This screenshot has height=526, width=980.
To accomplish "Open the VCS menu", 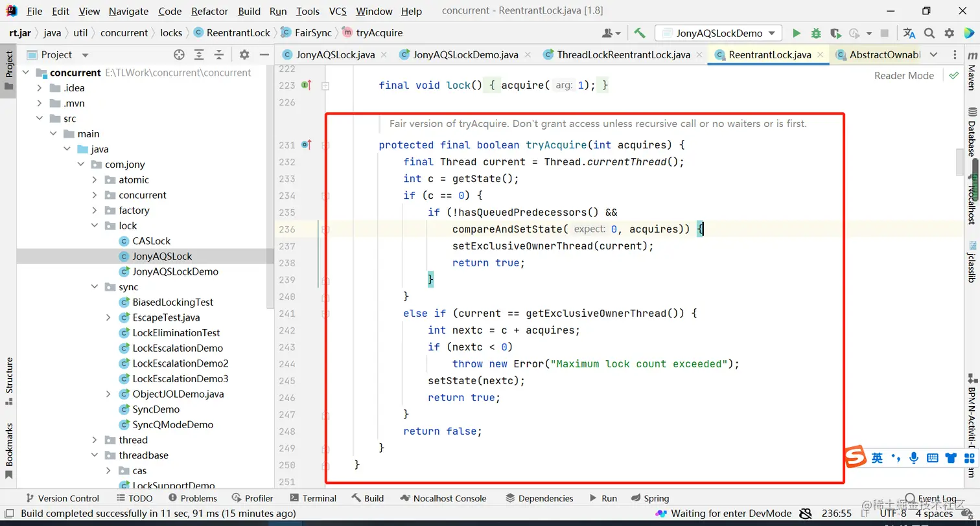I will pyautogui.click(x=338, y=11).
